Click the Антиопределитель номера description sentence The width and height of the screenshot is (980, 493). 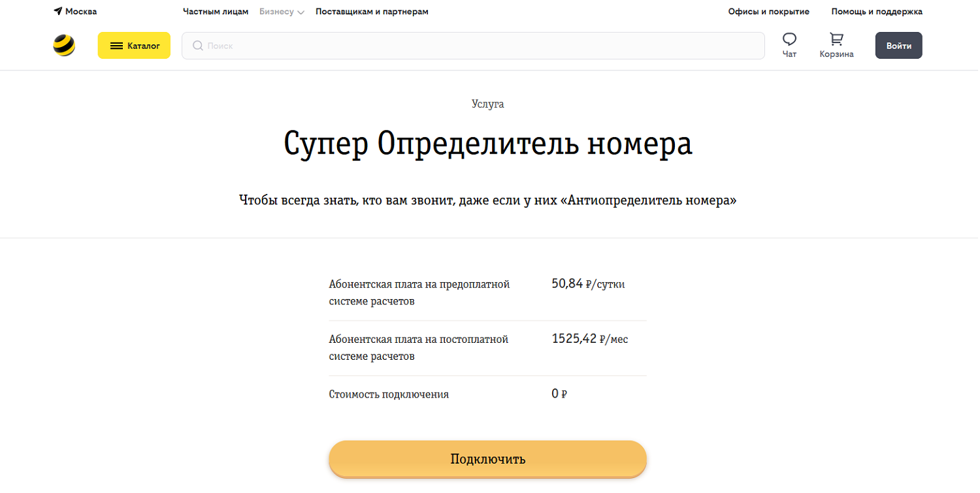point(488,200)
